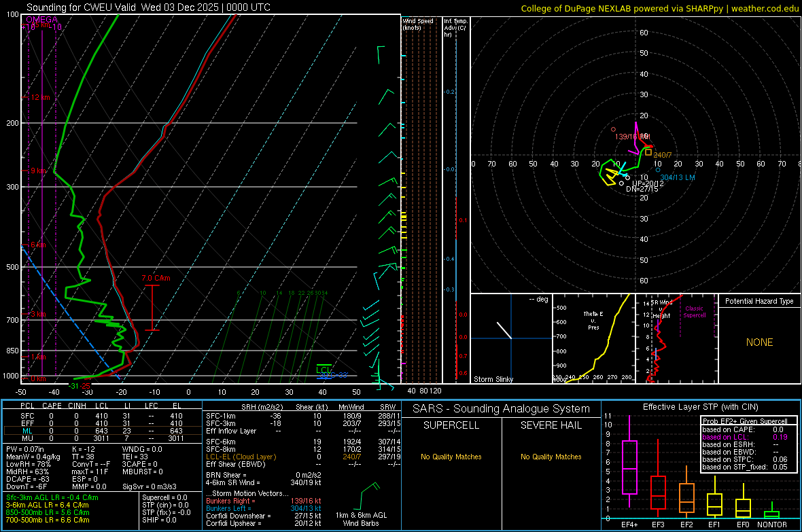Click the 'Sfc-3km AGL LR' lapse rate line
This screenshot has height=532, width=802.
pyautogui.click(x=52, y=497)
